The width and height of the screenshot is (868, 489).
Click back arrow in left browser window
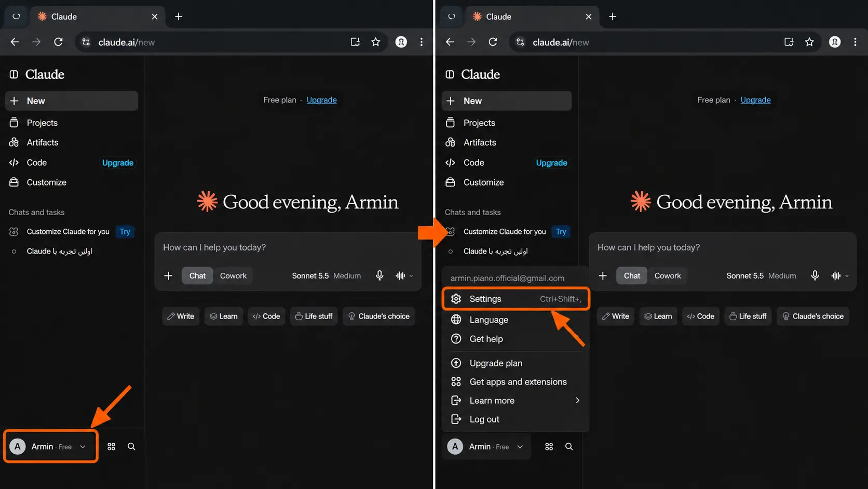point(15,42)
